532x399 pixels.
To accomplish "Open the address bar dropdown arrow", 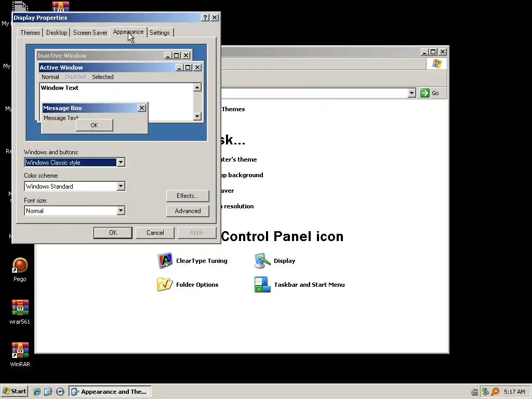I will (x=411, y=93).
